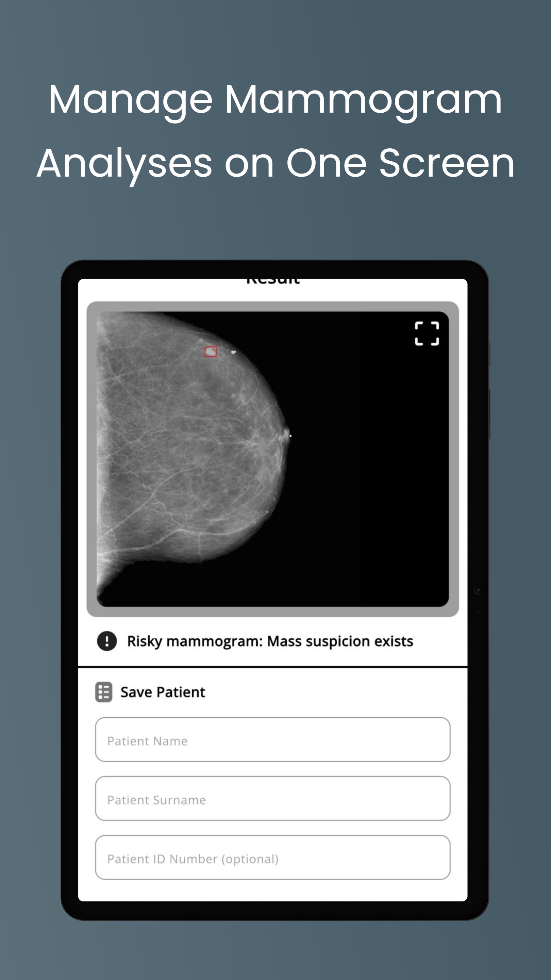Click the tablet's lower side button
The height and width of the screenshot is (980, 551).
pos(489,414)
